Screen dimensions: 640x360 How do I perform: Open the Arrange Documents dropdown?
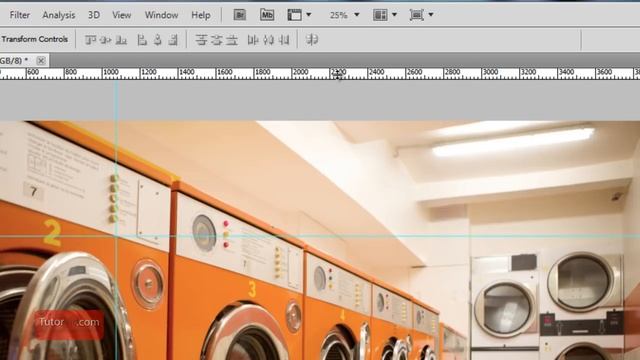tap(385, 15)
